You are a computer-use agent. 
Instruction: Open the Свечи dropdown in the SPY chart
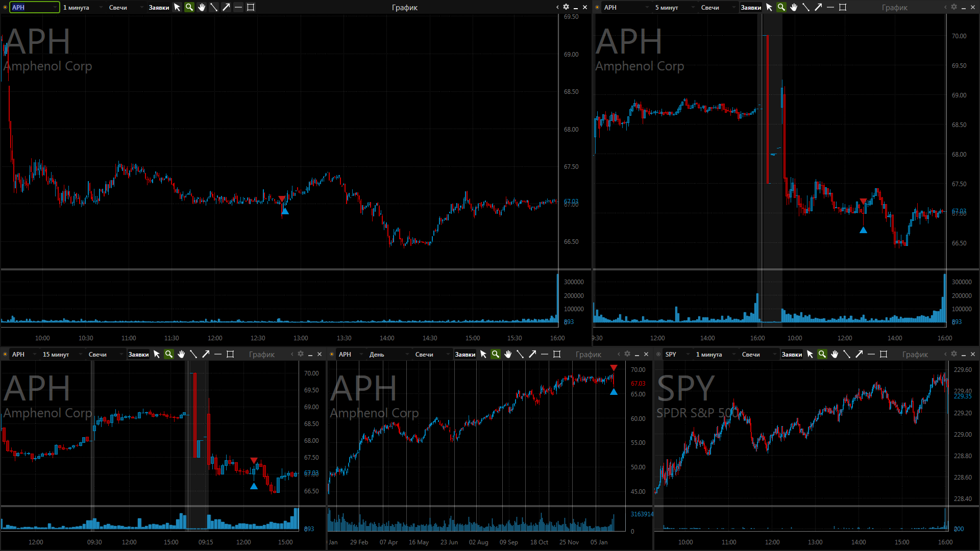pyautogui.click(x=758, y=354)
